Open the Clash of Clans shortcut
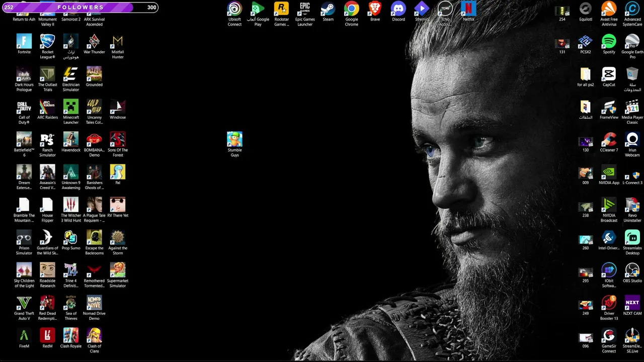The width and height of the screenshot is (644, 362). pyautogui.click(x=94, y=335)
